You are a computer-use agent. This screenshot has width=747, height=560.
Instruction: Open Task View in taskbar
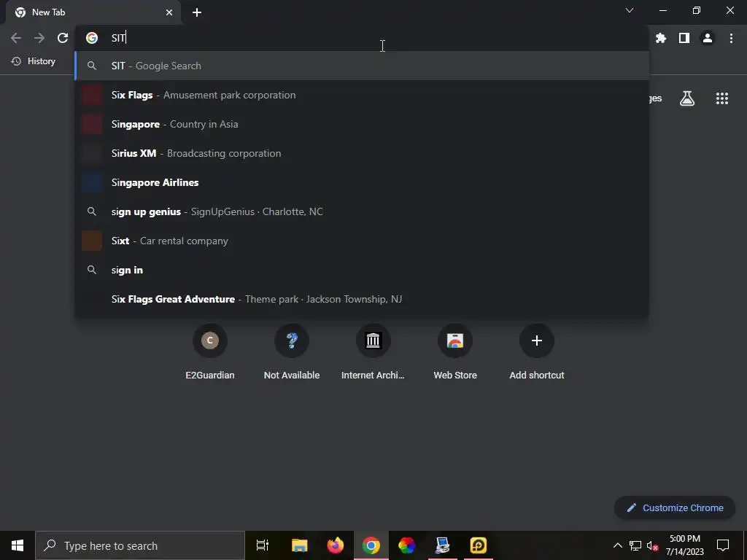pyautogui.click(x=263, y=545)
